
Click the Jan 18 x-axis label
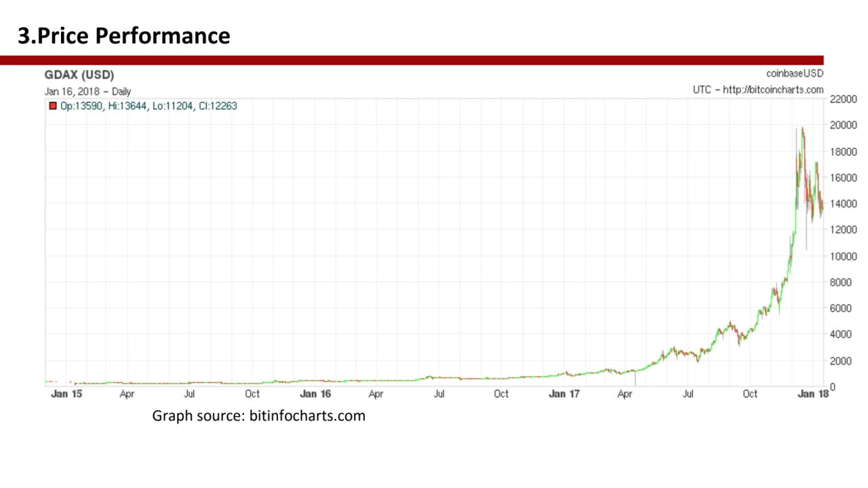coord(813,394)
